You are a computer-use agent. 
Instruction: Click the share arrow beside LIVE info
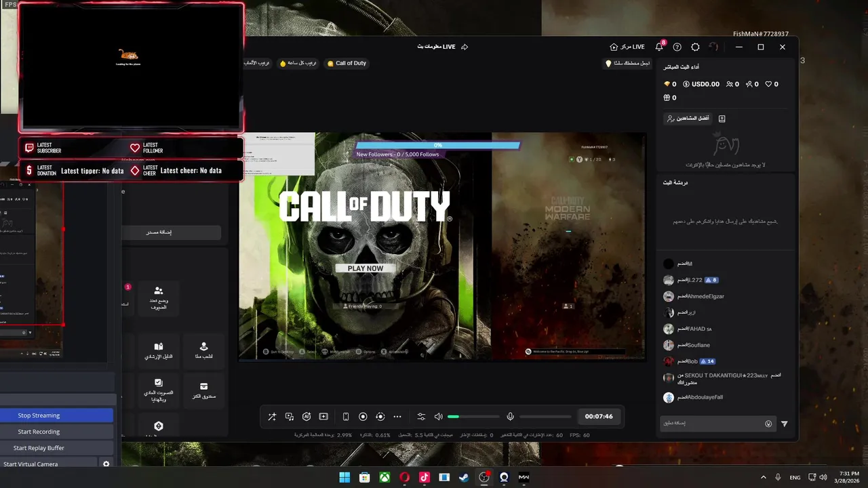tap(465, 47)
